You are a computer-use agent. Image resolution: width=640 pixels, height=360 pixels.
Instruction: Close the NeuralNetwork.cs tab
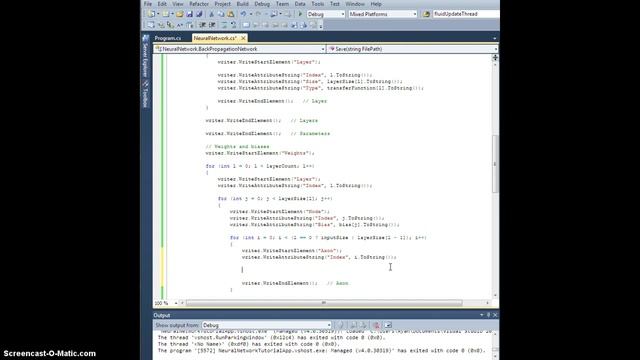point(243,38)
